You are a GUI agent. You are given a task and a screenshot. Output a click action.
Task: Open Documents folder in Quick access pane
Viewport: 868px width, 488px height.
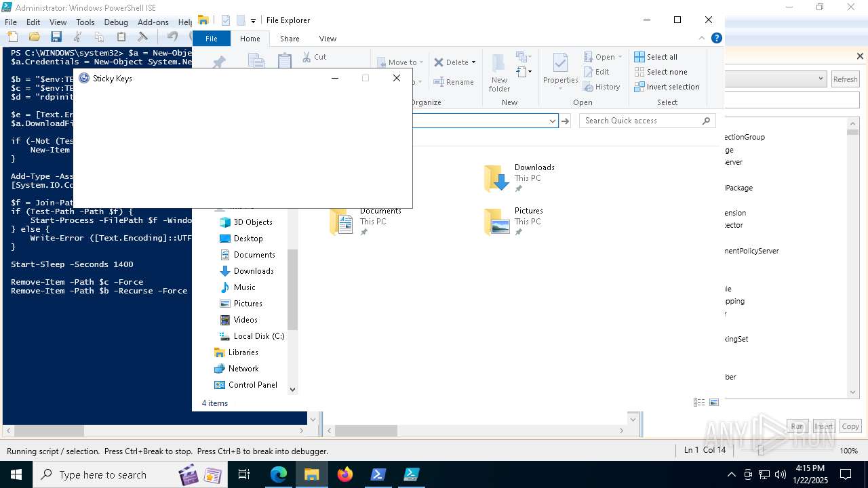(367, 222)
